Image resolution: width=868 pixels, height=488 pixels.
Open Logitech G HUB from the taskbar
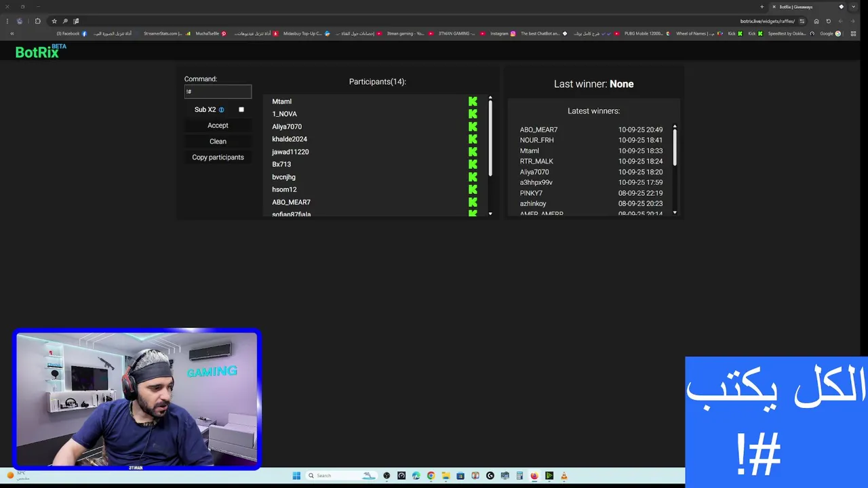point(490,476)
